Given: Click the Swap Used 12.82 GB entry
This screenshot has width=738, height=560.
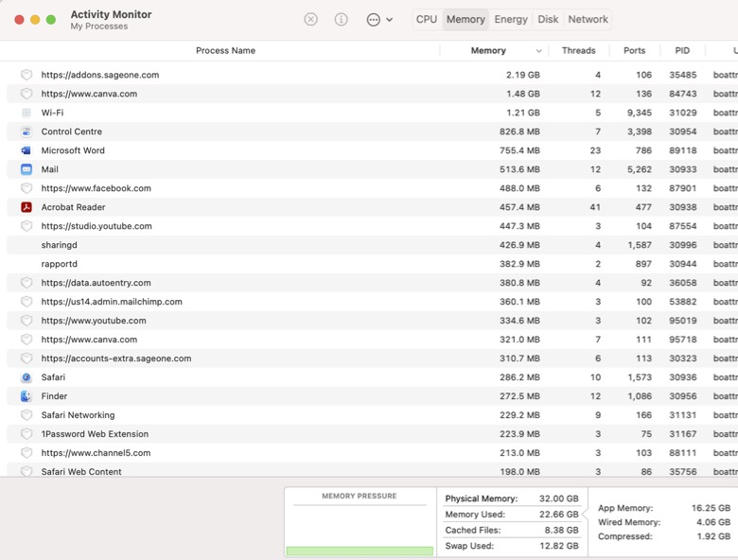Looking at the screenshot, I should coord(512,546).
